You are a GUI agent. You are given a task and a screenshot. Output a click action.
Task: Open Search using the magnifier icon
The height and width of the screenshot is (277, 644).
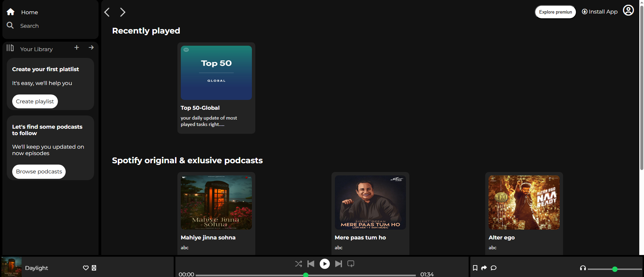pyautogui.click(x=10, y=25)
